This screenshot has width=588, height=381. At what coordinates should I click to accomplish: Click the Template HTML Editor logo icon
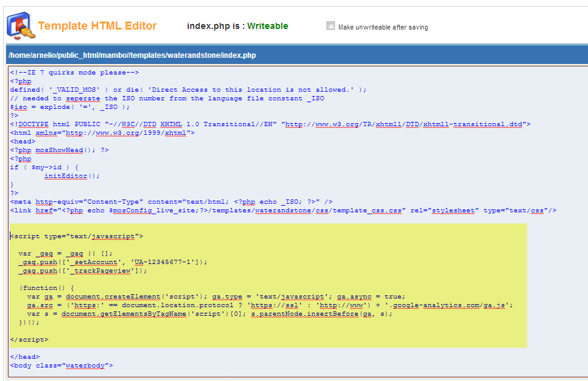tap(19, 25)
